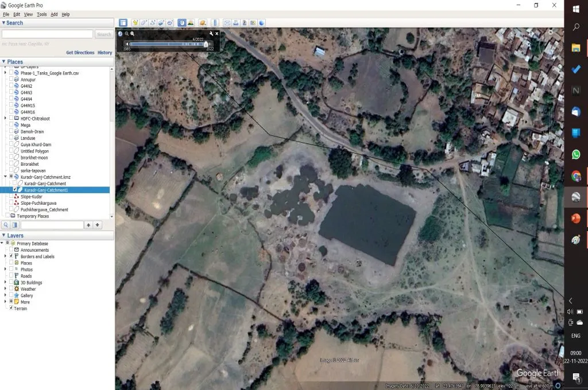
Task: Open the Tools menu
Action: 41,14
